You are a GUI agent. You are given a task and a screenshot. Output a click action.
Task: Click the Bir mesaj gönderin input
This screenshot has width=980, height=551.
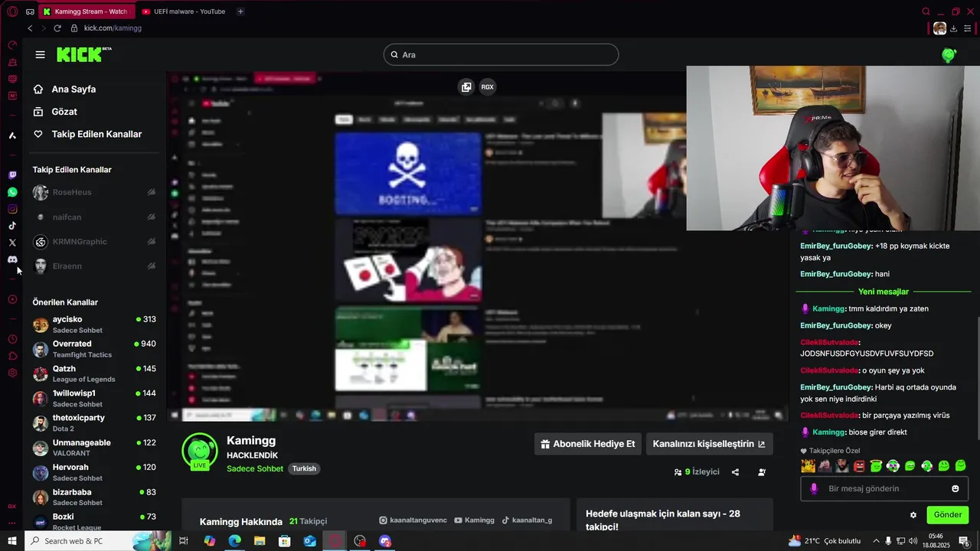click(884, 488)
